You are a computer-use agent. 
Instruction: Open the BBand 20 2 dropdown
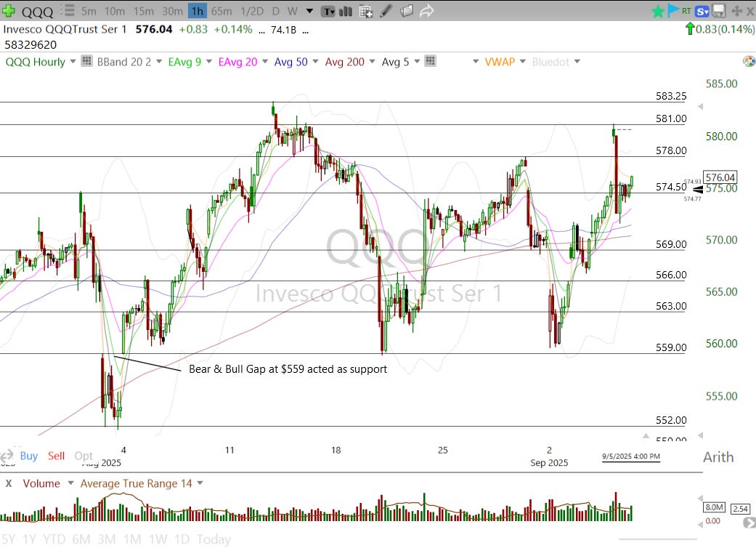159,61
